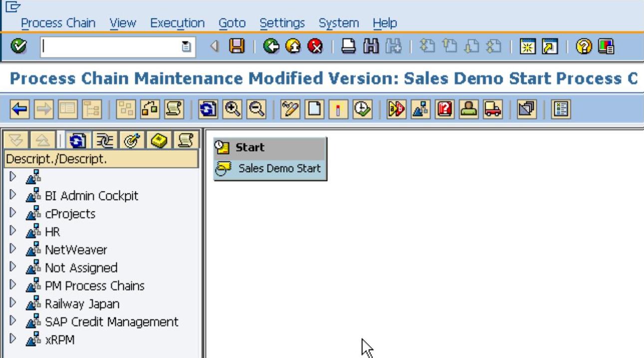This screenshot has height=358, width=644.
Task: Open the command field history dropdown
Action: pyautogui.click(x=186, y=47)
